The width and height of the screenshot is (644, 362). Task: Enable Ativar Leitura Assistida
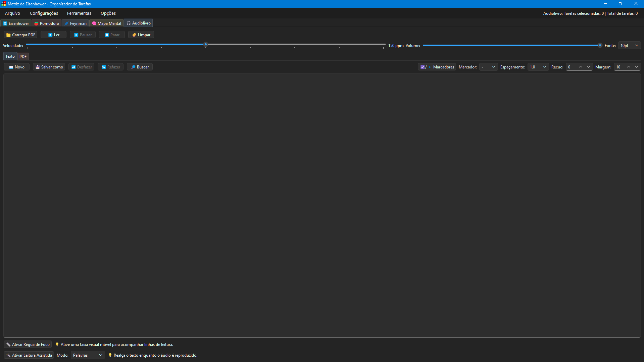29,355
